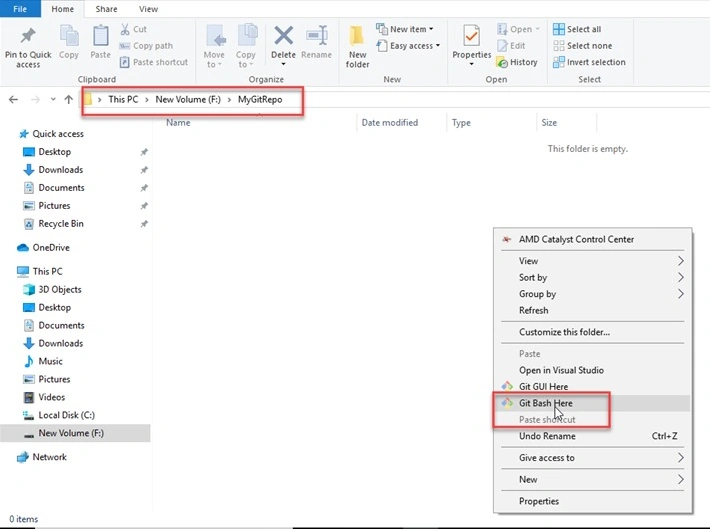Open History from the ribbon
This screenshot has height=529, width=710.
tap(517, 62)
